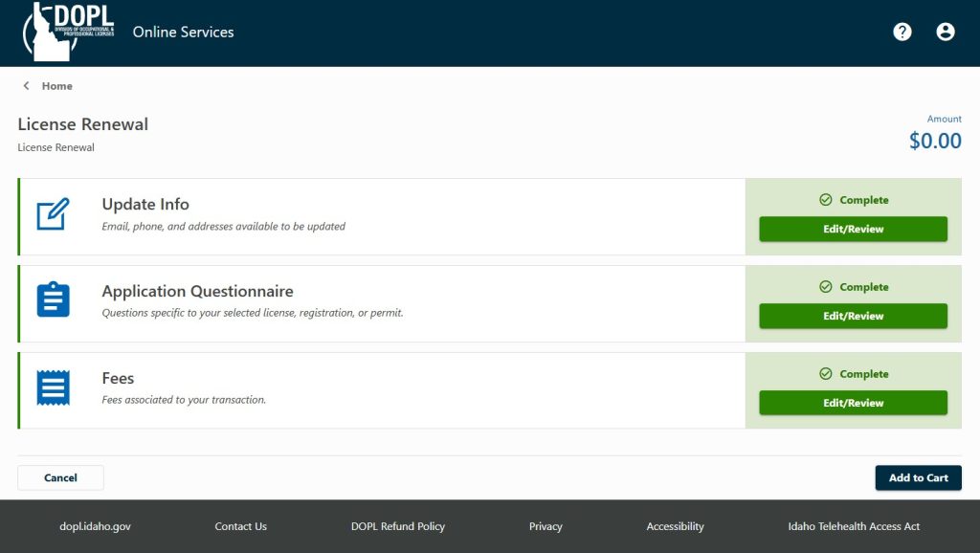Open dopl.idaho.gov footer link

95,526
